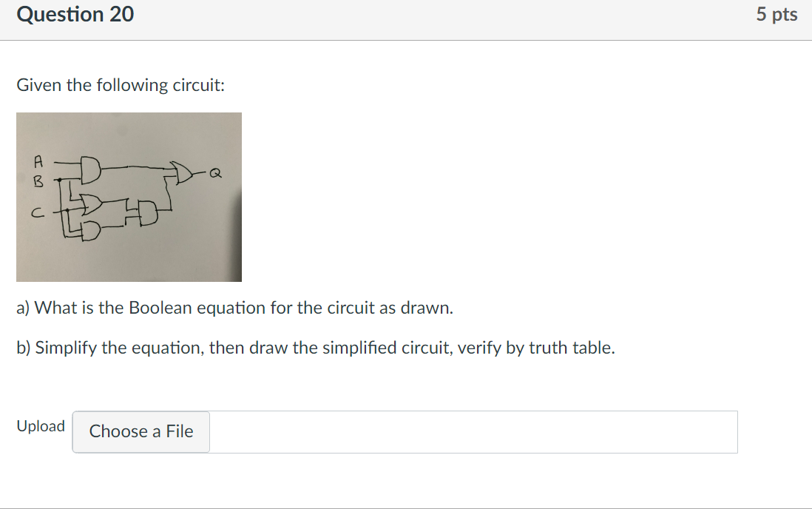Viewport: 812px width, 509px height.
Task: Click the Question 20 heading
Action: [x=75, y=14]
